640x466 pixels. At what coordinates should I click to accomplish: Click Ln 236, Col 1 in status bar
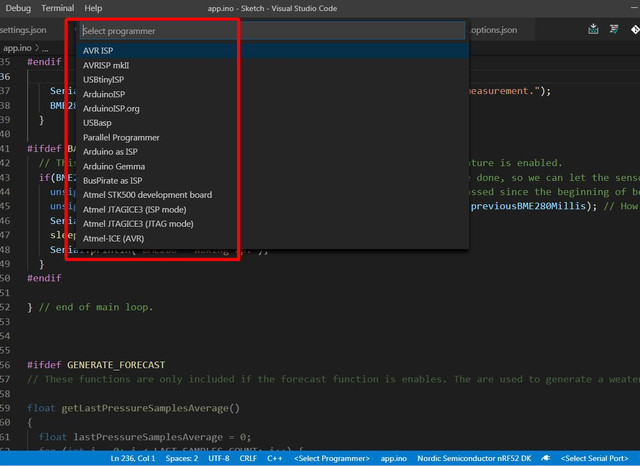point(133,459)
